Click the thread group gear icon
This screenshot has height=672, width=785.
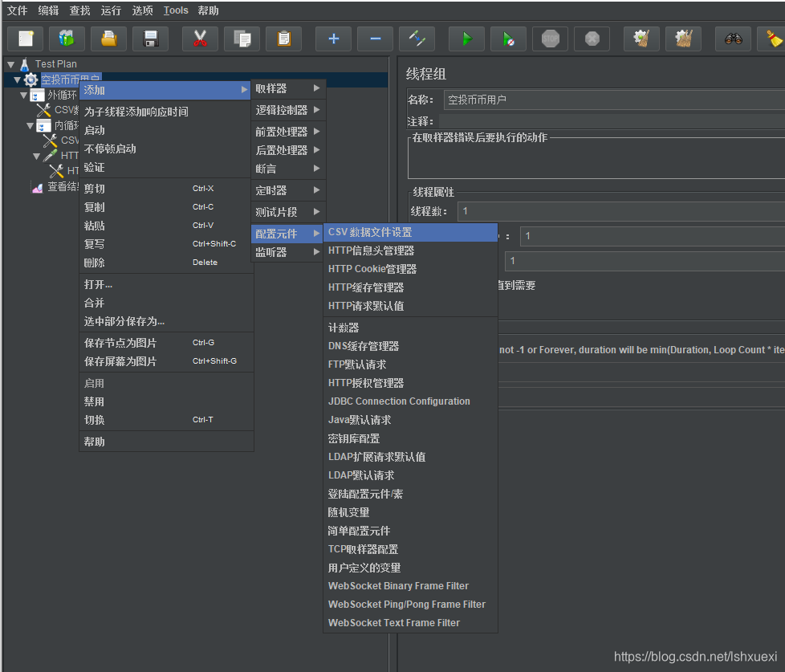pyautogui.click(x=31, y=79)
